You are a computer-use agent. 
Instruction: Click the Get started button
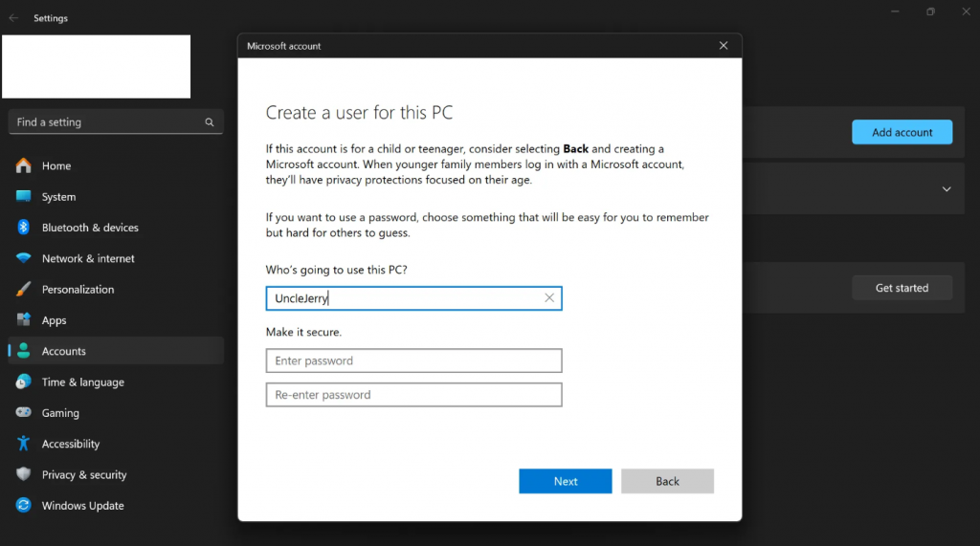point(902,288)
